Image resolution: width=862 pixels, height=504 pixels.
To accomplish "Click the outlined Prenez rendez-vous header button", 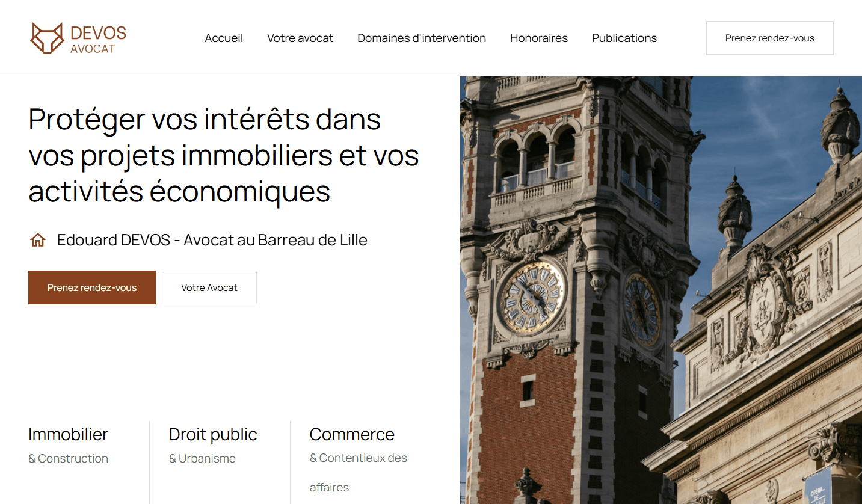I will pos(770,38).
